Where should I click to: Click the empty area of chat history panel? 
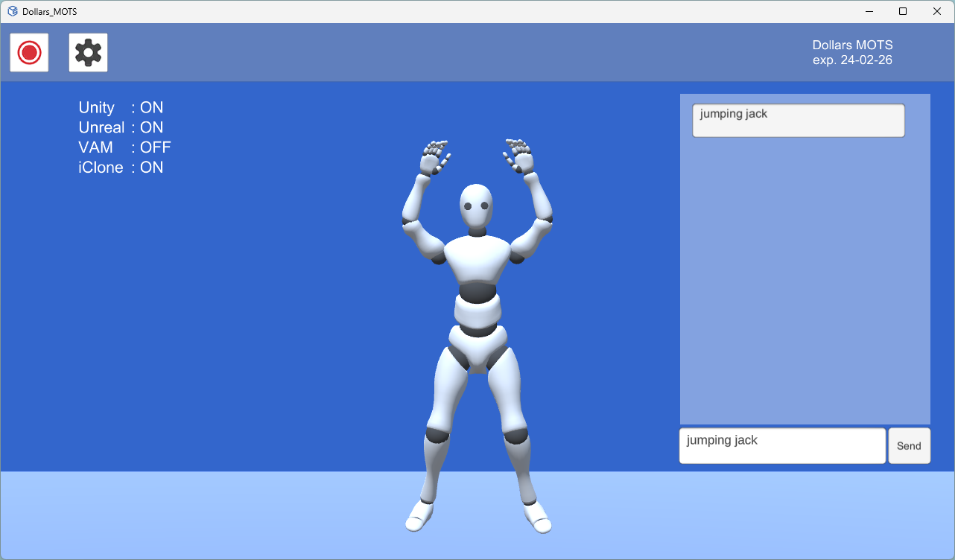[x=805, y=283]
